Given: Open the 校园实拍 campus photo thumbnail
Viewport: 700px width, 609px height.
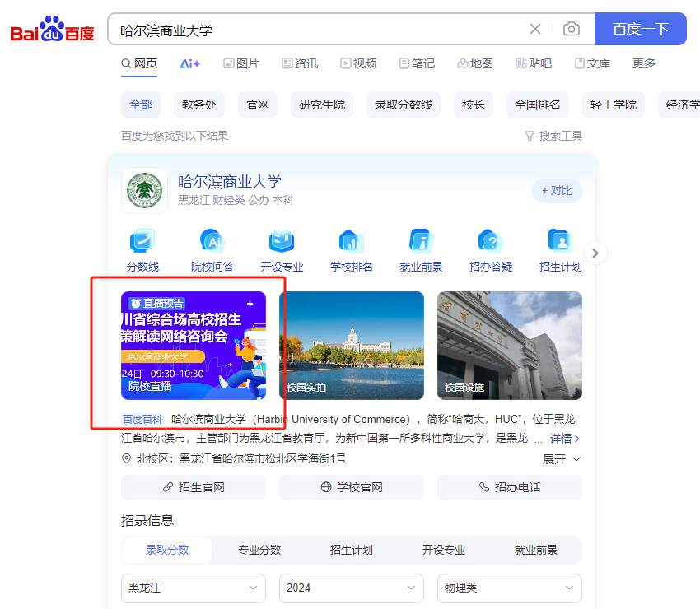Looking at the screenshot, I should click(352, 346).
